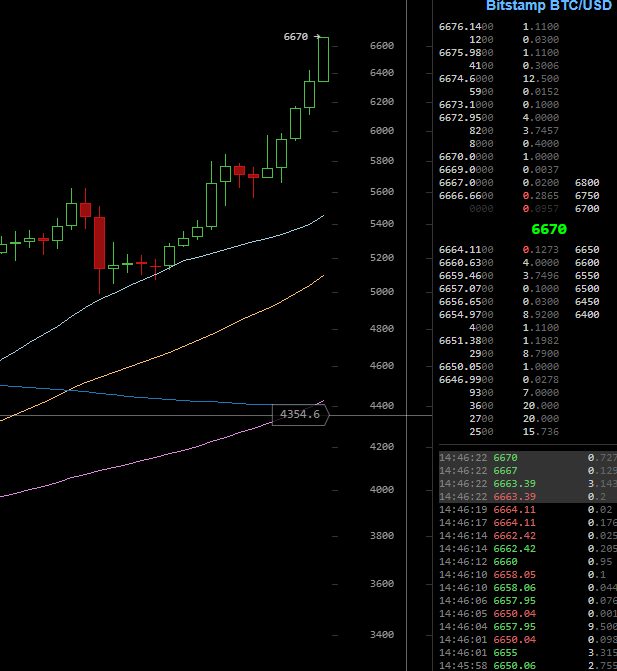The height and width of the screenshot is (671, 617).
Task: Click the 3400 price axis label
Action: [x=382, y=635]
